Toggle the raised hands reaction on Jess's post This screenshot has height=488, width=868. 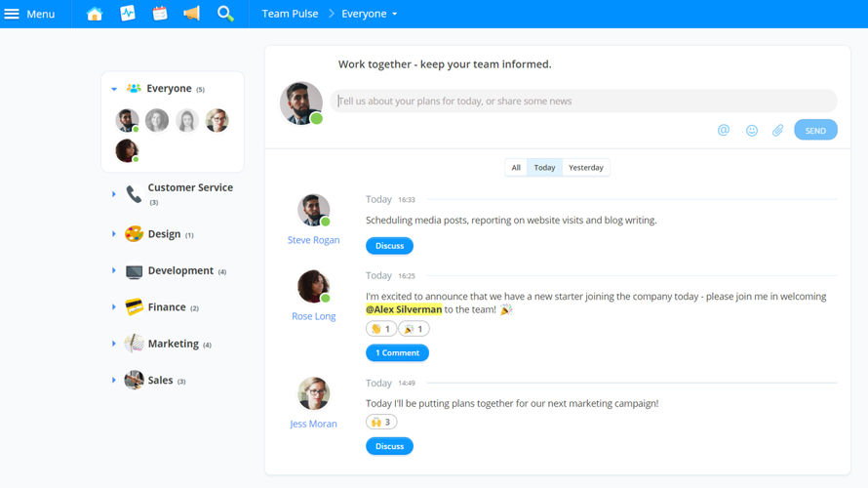pos(381,422)
